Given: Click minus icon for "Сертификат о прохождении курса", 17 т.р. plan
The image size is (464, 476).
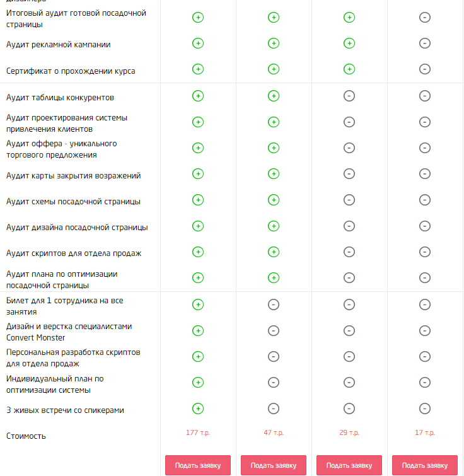Looking at the screenshot, I should click(425, 69).
